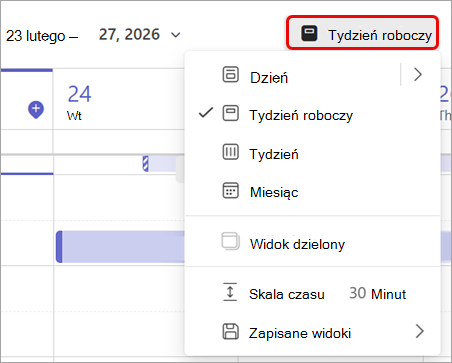Screen dimensions: 452x363
Task: Click the Dzień calendar icon
Action: [x=231, y=74]
